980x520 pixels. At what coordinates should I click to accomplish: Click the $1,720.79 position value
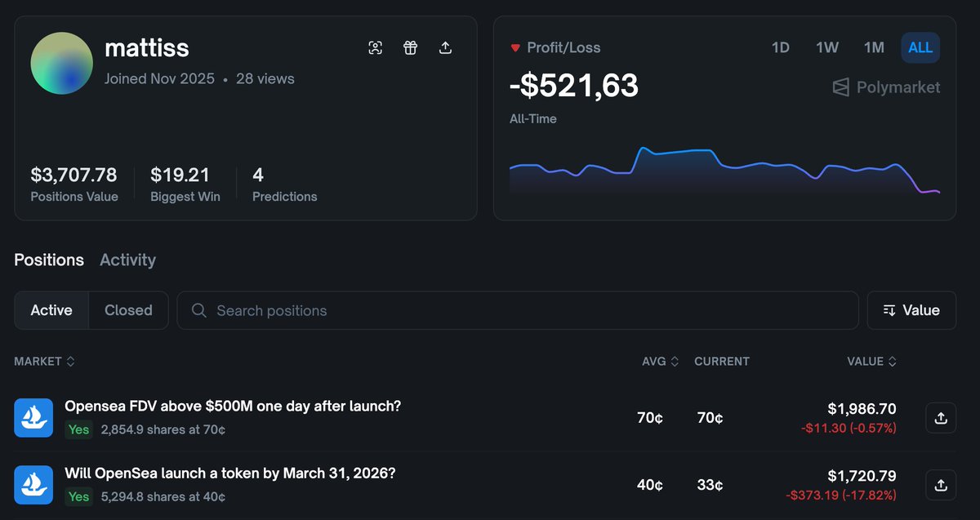(x=862, y=476)
